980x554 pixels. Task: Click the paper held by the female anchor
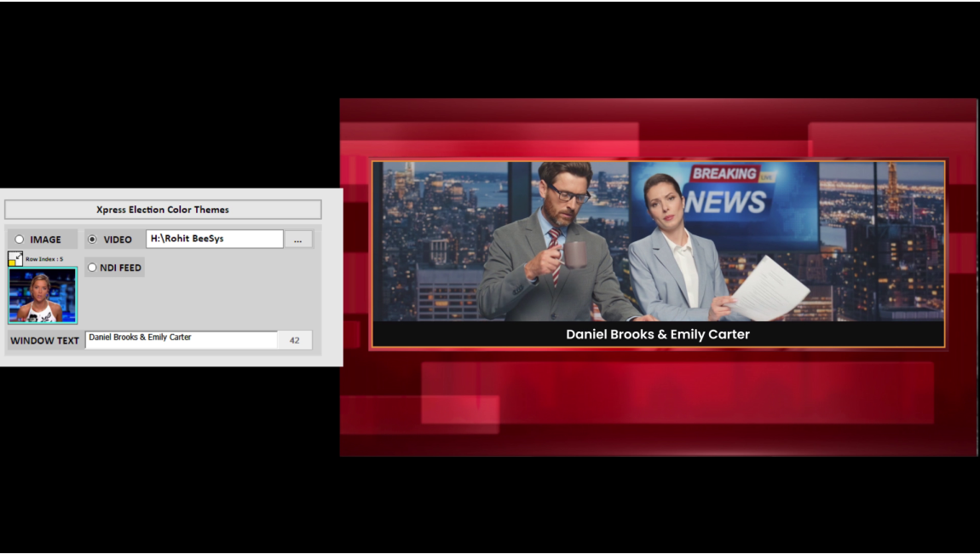[768, 287]
